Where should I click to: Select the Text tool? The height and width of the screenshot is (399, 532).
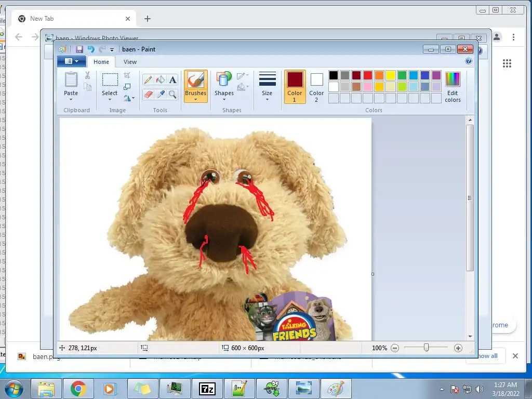point(172,79)
